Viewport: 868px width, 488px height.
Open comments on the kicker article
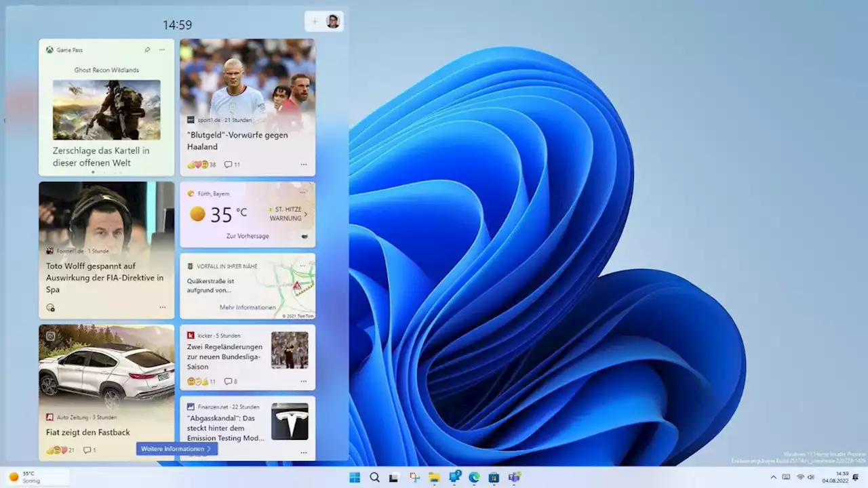(231, 382)
